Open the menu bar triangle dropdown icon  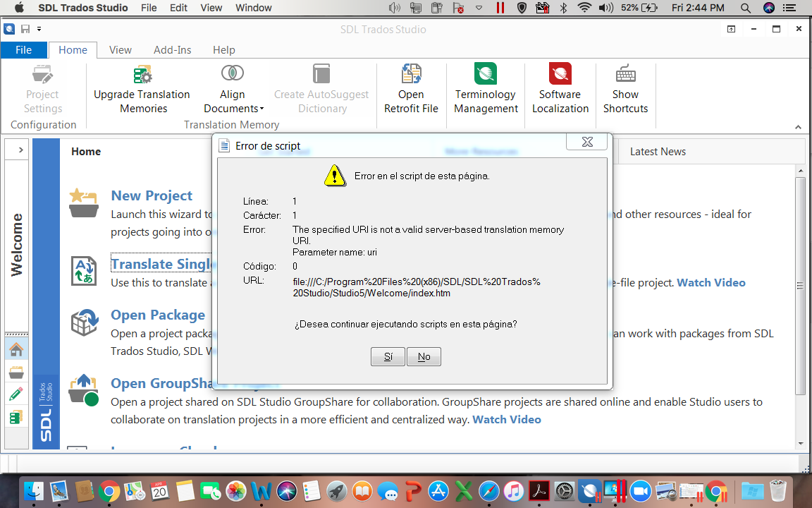479,8
